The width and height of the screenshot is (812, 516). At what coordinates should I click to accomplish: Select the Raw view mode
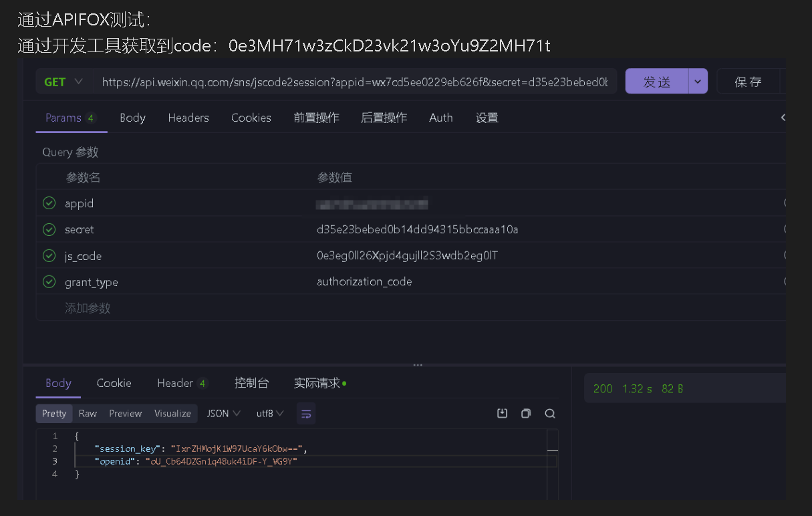coord(88,414)
